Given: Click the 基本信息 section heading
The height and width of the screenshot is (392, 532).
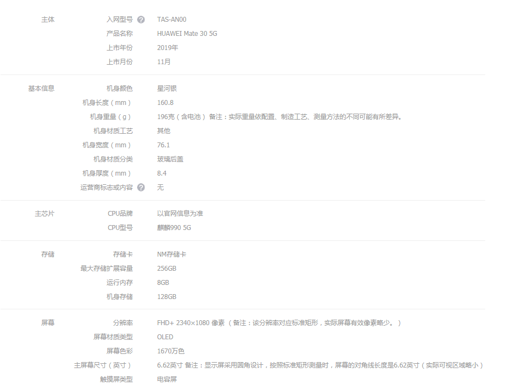Looking at the screenshot, I should point(41,89).
